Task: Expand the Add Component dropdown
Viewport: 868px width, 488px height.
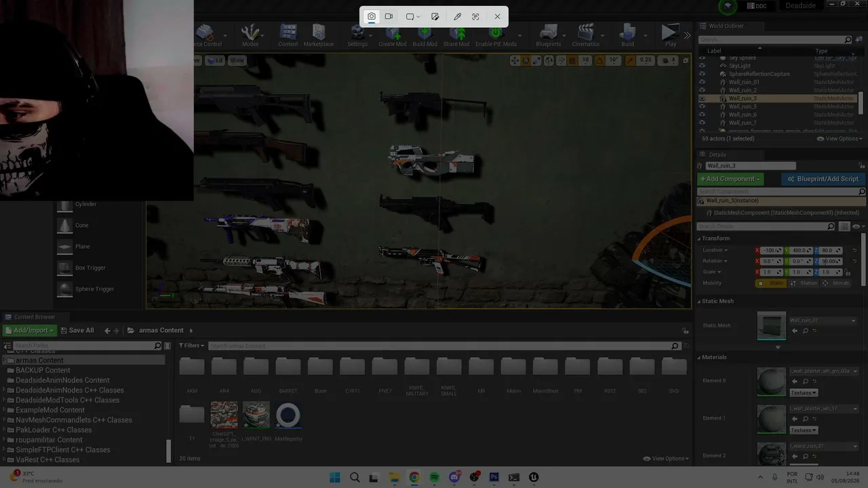Action: point(730,179)
